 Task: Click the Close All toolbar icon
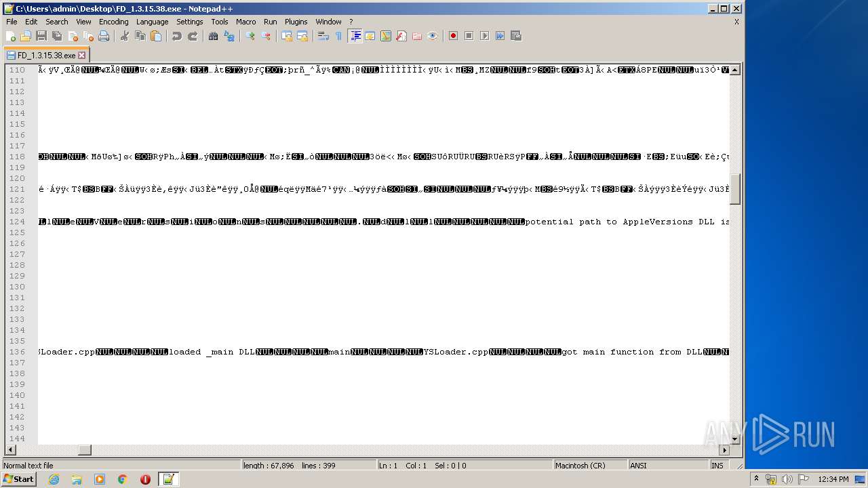88,36
